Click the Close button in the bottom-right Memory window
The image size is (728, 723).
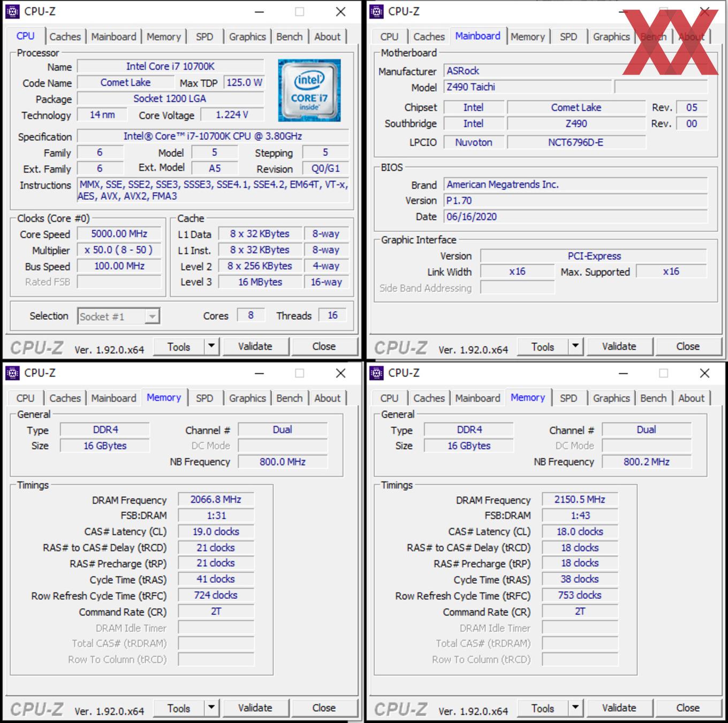tap(688, 708)
